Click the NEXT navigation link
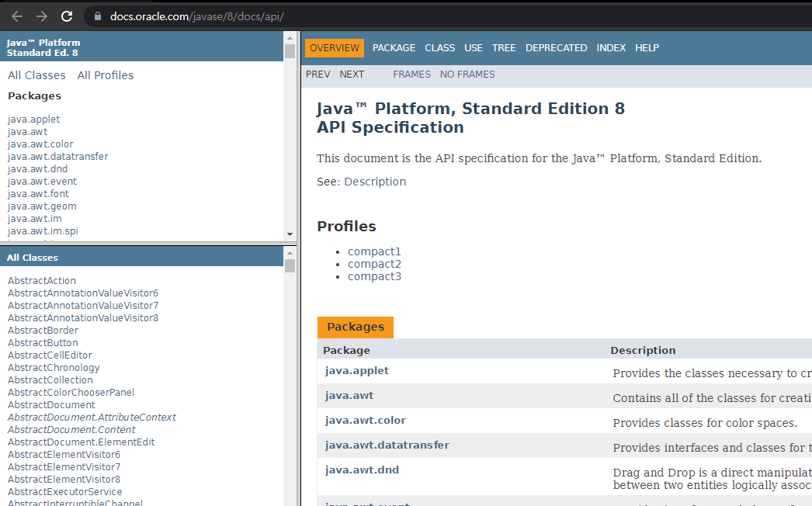This screenshot has height=506, width=812. [x=352, y=74]
